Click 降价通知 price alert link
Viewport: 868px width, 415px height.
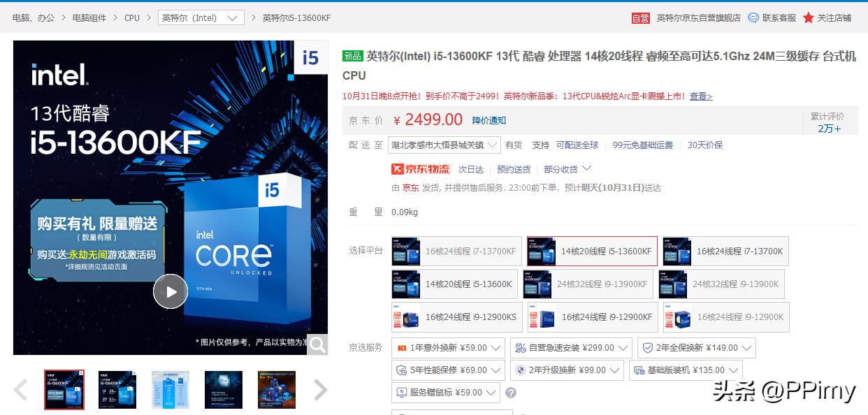pyautogui.click(x=489, y=121)
